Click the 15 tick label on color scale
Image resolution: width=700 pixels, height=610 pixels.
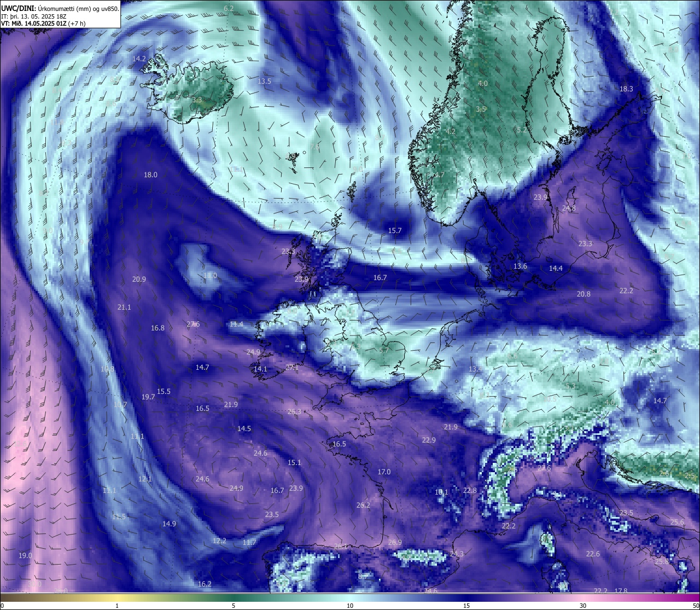(x=466, y=606)
